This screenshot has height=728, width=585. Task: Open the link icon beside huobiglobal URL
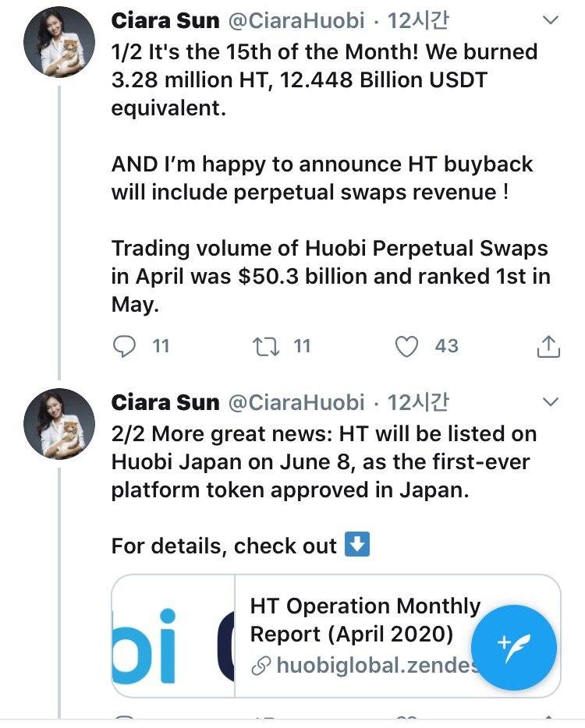[x=261, y=666]
